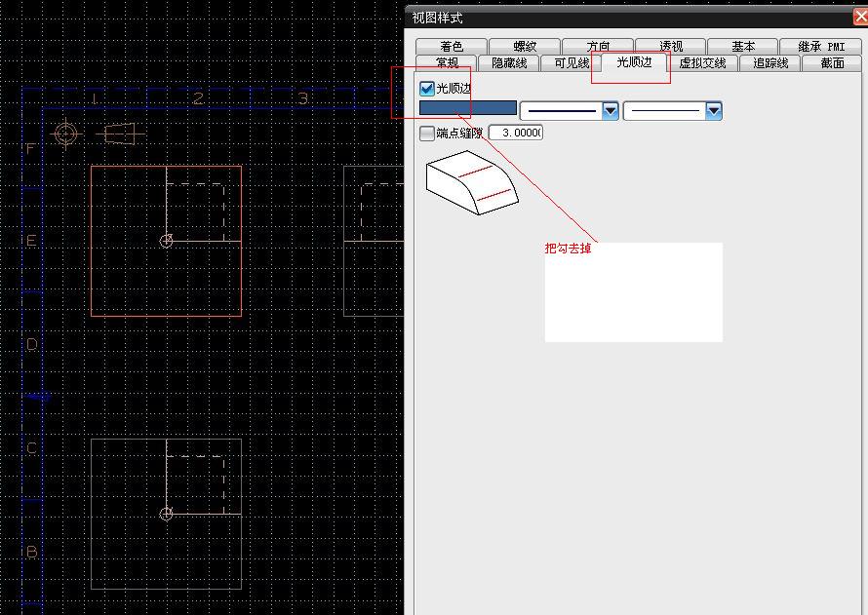Switch to the 基本 tab
This screenshot has height=615, width=868.
743,47
